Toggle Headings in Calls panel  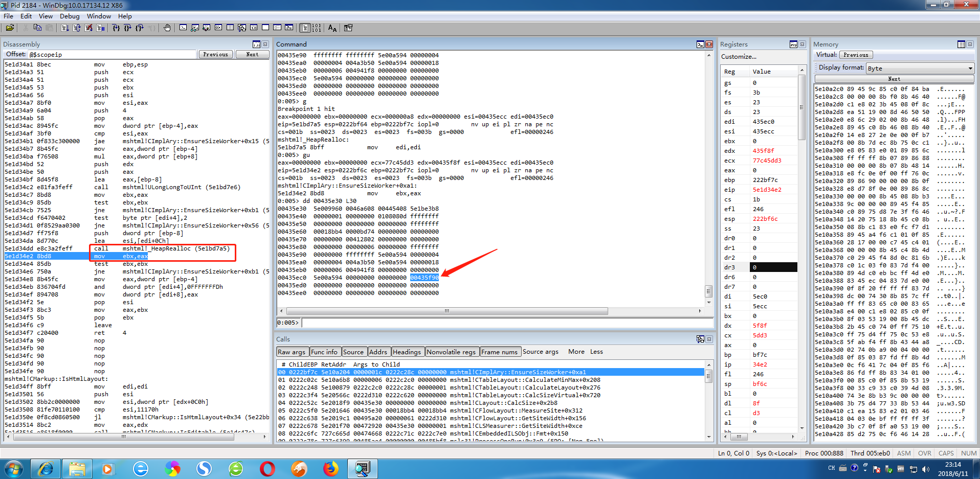(x=407, y=352)
